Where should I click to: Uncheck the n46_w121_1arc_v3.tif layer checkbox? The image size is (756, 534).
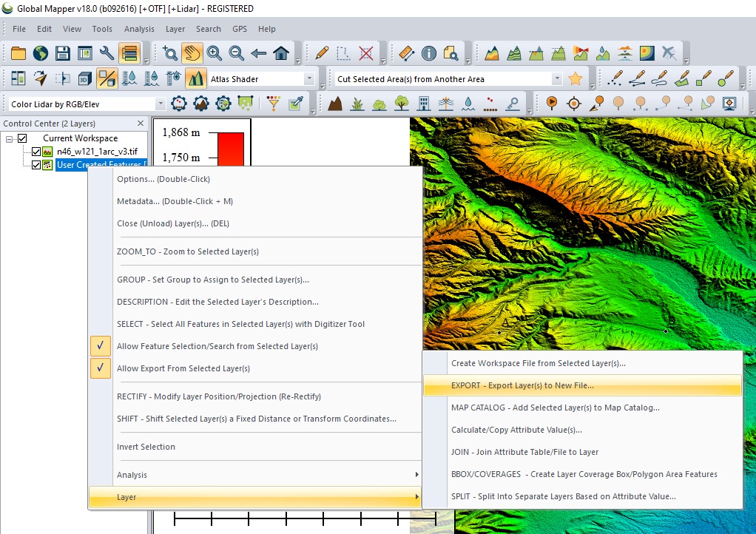click(x=35, y=151)
